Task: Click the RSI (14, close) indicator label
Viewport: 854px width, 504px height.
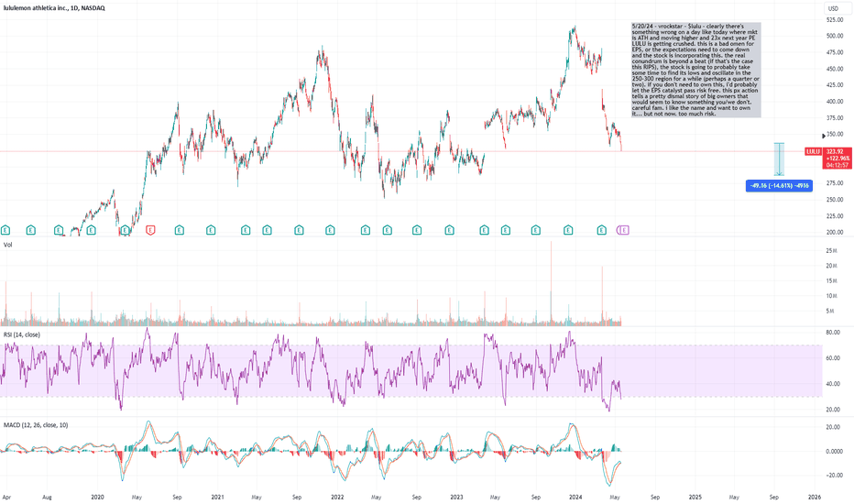Action: (x=22, y=334)
